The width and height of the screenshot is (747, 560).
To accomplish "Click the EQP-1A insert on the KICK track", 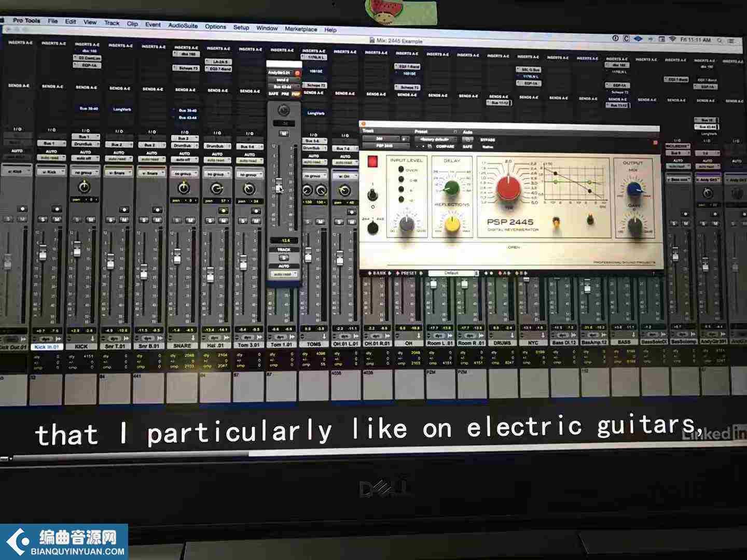I will click(87, 65).
